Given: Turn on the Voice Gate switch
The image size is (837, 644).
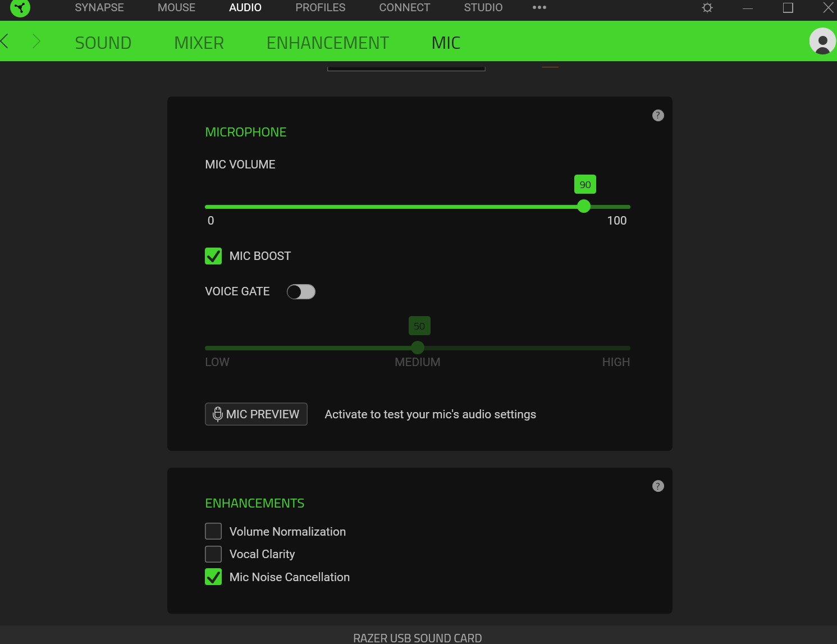Looking at the screenshot, I should tap(301, 292).
